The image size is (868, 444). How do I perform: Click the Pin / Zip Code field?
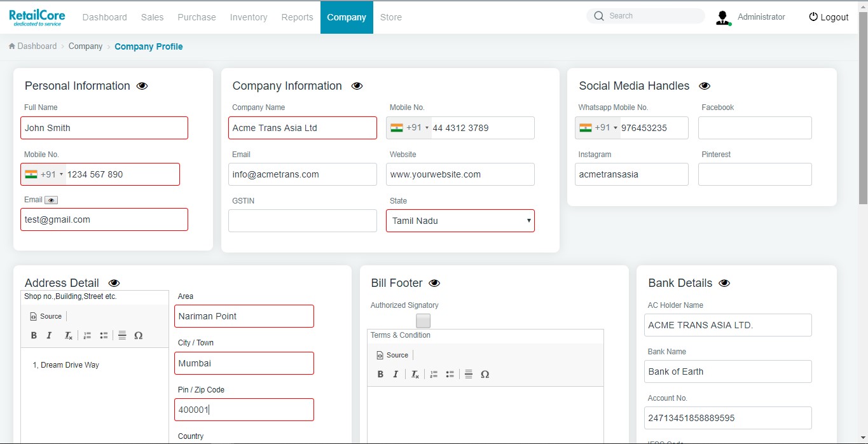pos(244,410)
